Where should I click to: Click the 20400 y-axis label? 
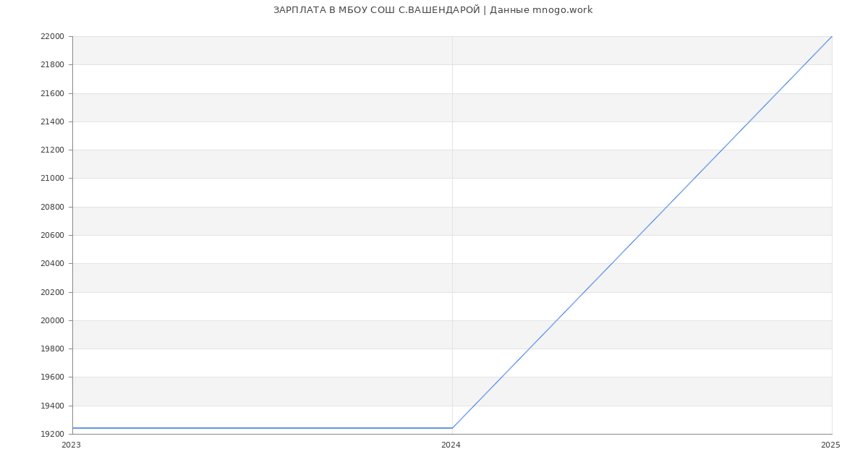pyautogui.click(x=52, y=264)
